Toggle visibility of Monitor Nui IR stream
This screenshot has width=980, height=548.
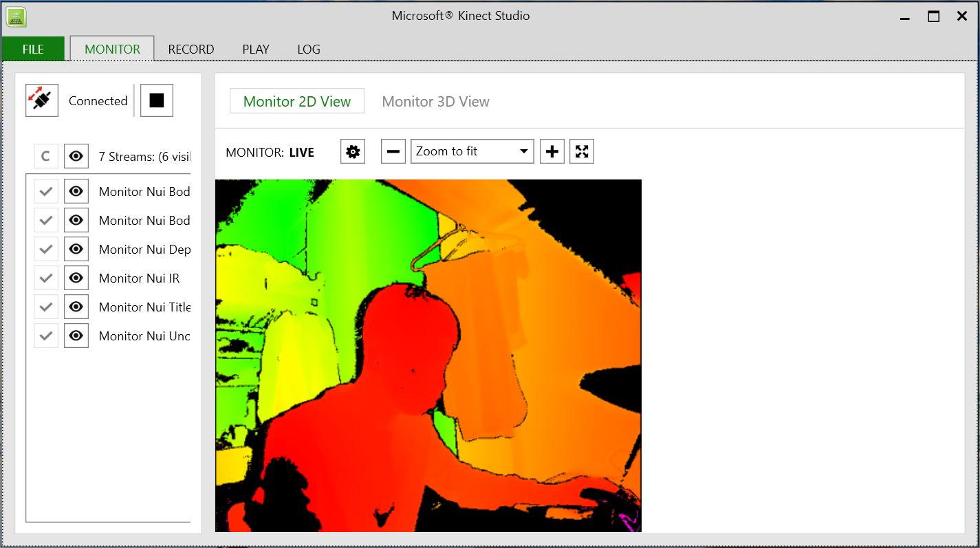[x=76, y=277]
